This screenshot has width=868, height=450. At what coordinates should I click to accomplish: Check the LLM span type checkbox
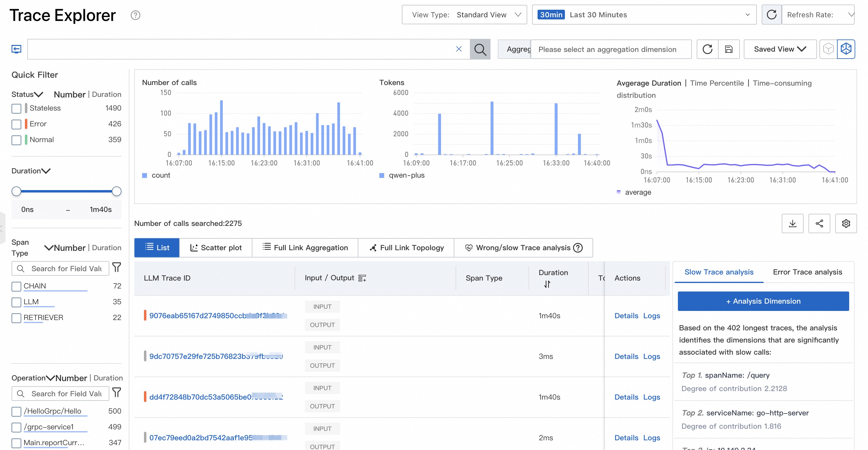click(16, 302)
